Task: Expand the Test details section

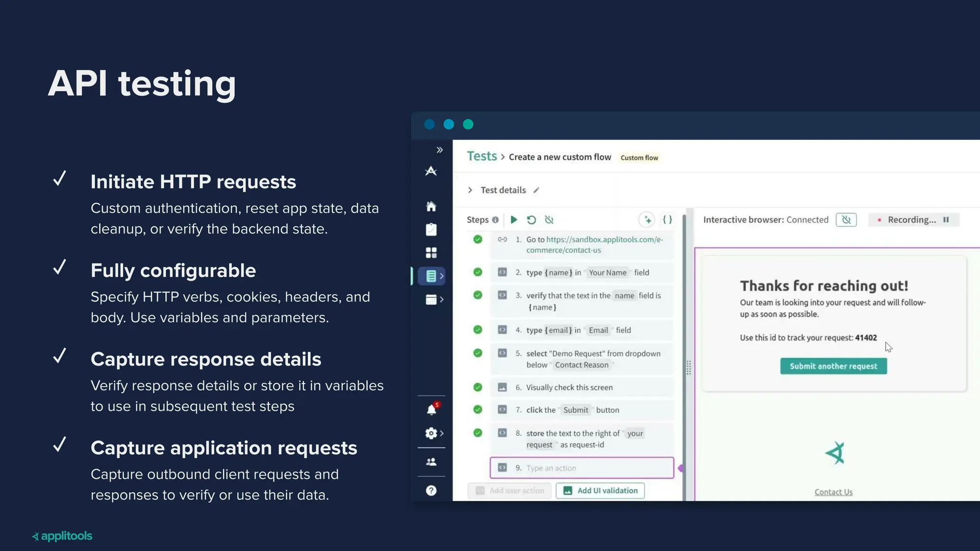Action: [x=470, y=190]
